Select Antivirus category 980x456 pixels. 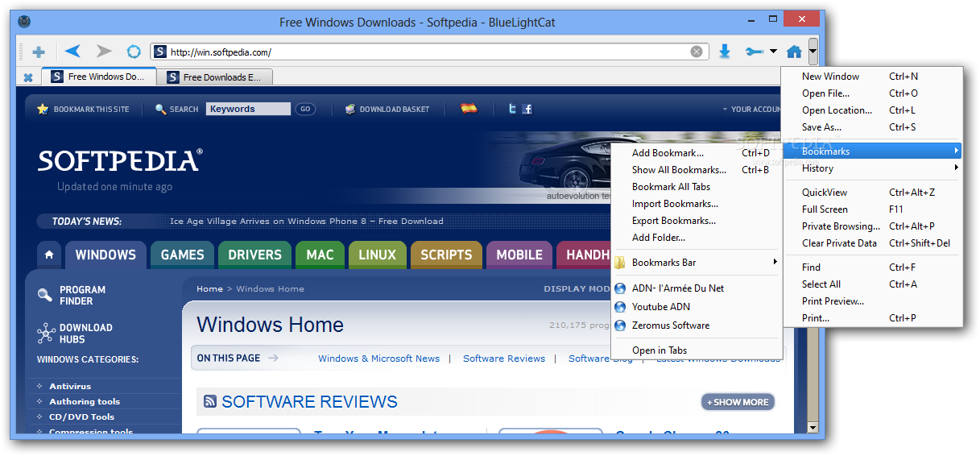point(70,387)
